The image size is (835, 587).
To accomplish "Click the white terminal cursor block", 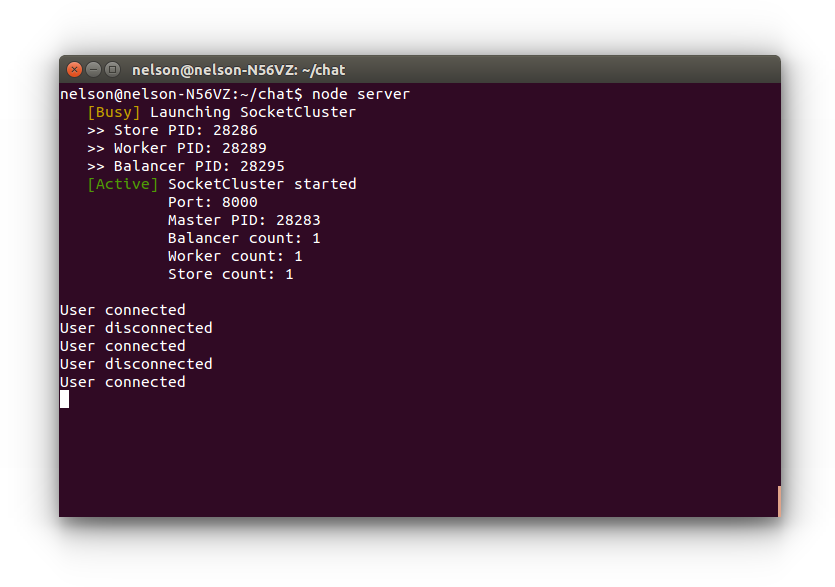I will pyautogui.click(x=65, y=399).
